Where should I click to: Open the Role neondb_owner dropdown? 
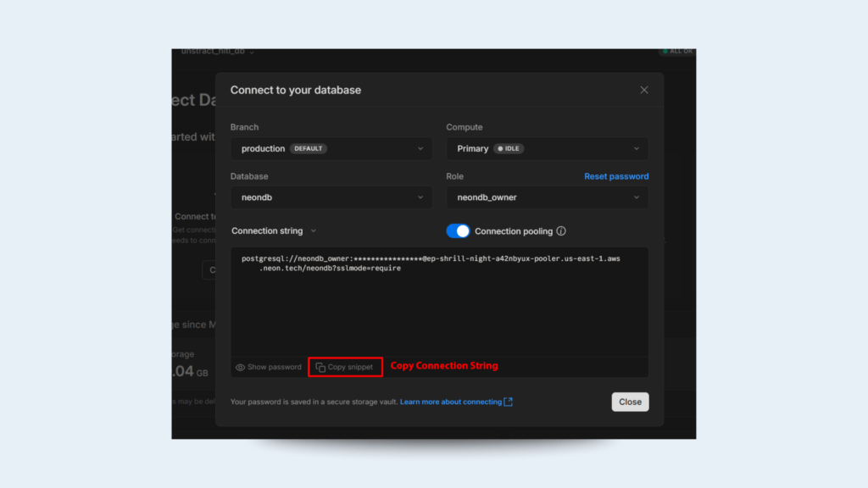[547, 197]
